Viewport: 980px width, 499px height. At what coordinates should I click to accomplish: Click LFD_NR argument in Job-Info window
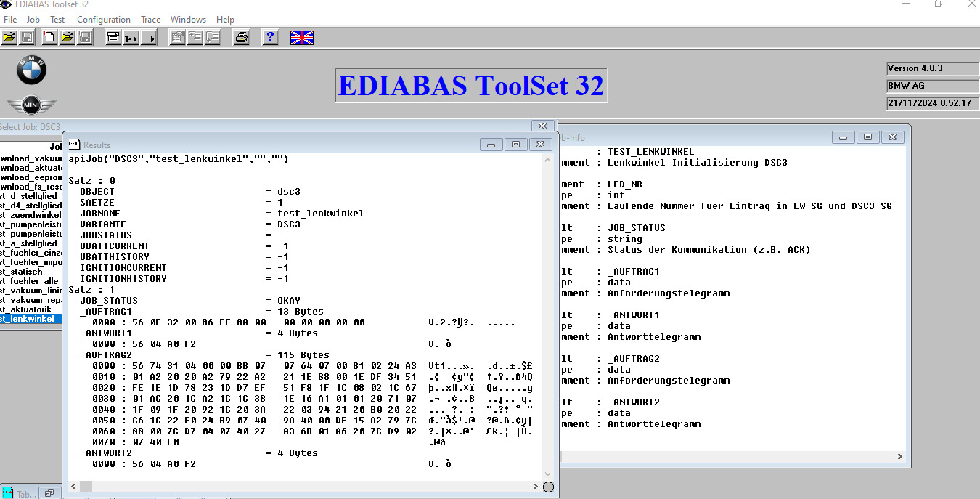[x=625, y=184]
